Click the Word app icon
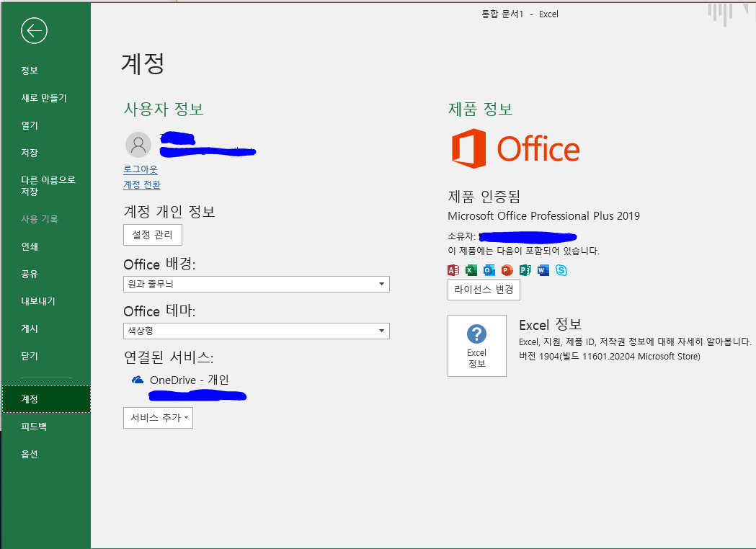 coord(543,270)
